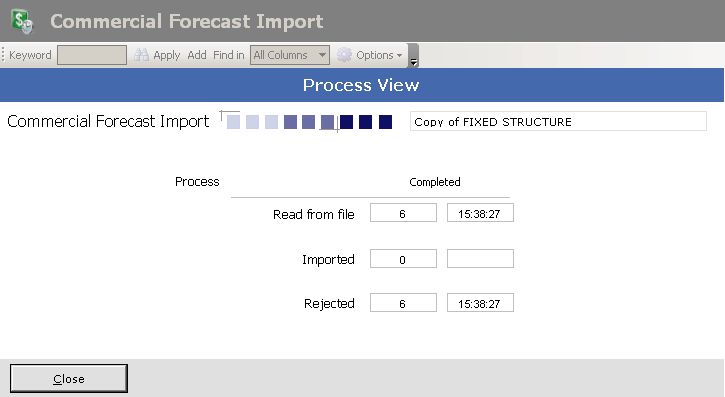Click the Rejected time field
The width and height of the screenshot is (725, 397).
coord(480,303)
